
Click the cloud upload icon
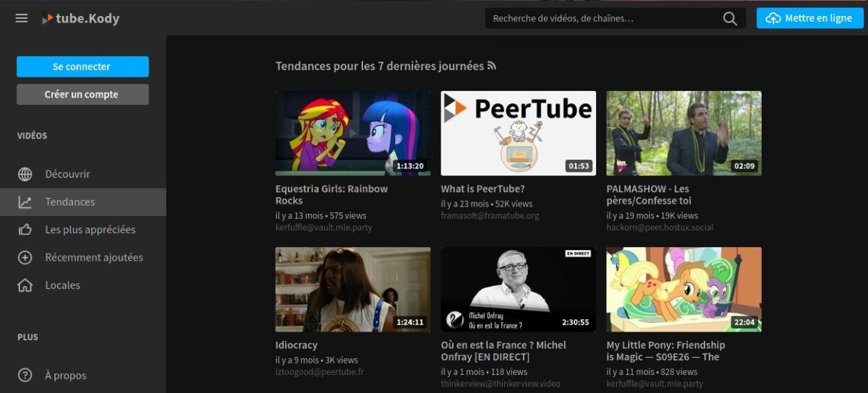coord(773,18)
